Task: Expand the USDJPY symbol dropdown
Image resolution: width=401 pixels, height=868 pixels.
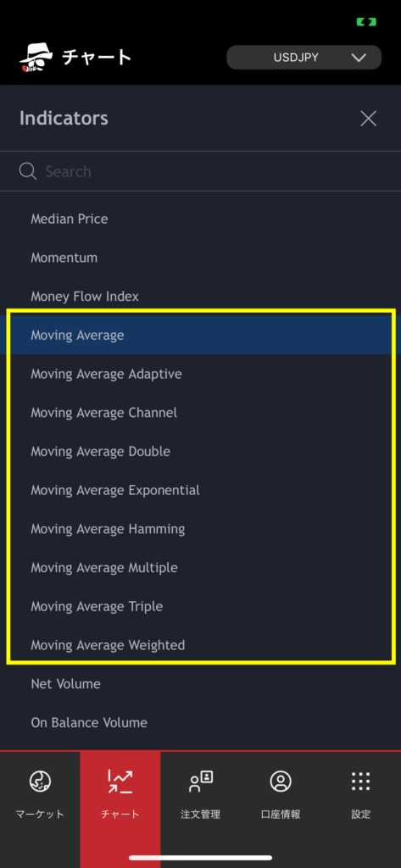Action: (x=304, y=58)
